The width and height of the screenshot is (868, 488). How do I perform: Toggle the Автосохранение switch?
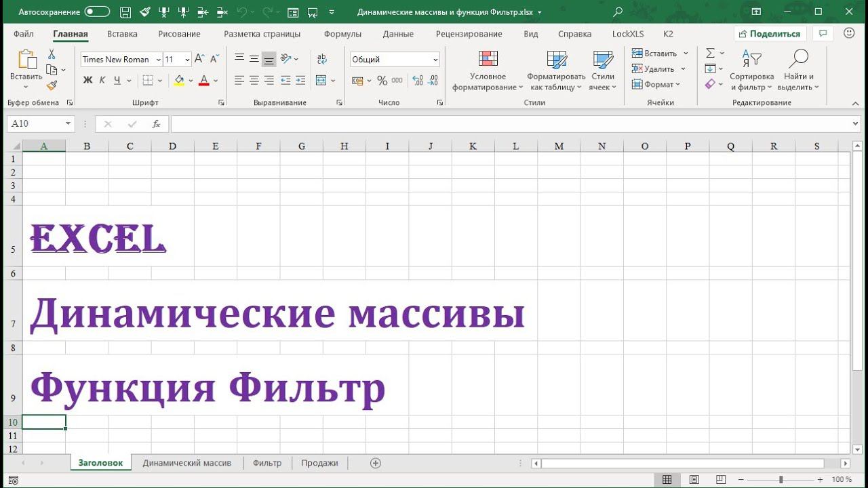click(x=98, y=12)
